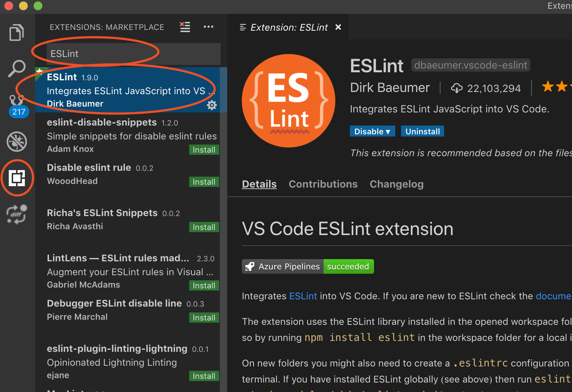This screenshot has width=572, height=392.
Task: Click the VS Code ESLint extension heading
Action: 347,229
